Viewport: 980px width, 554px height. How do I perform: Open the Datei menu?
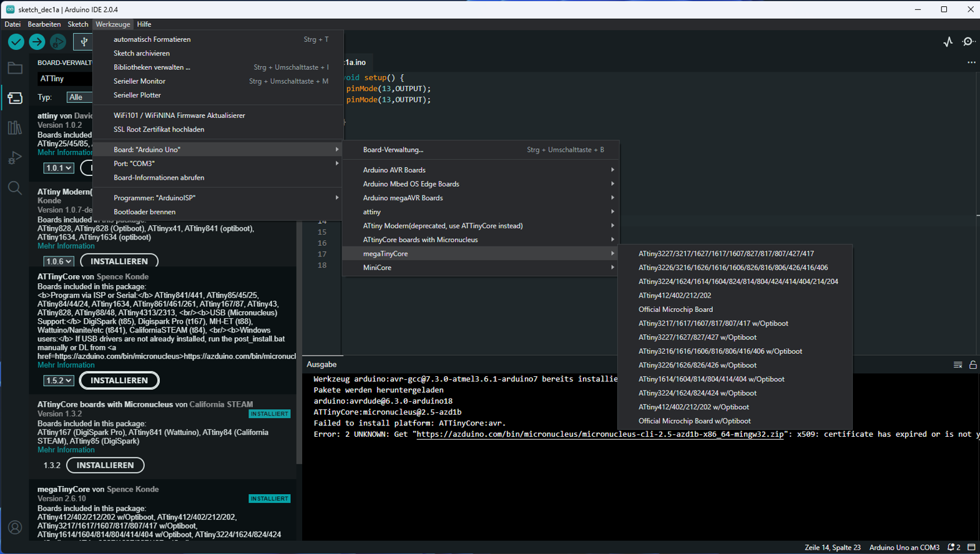(x=12, y=24)
